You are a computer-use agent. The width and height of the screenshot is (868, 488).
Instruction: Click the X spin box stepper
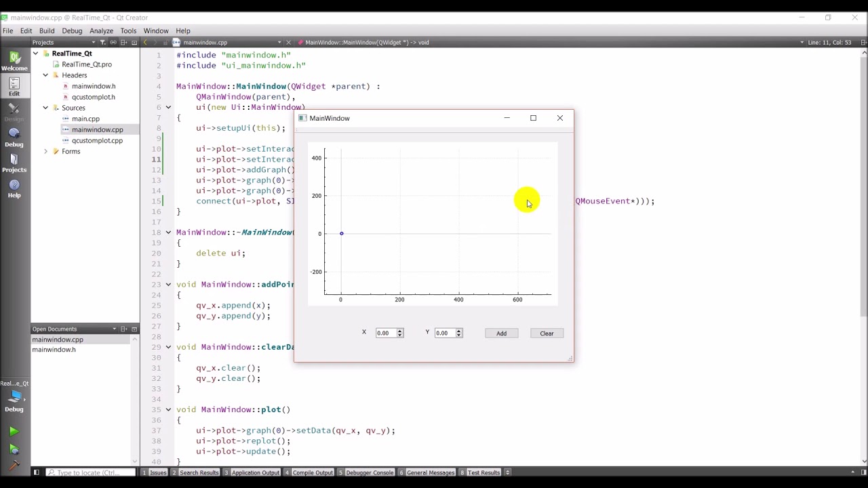pos(399,333)
